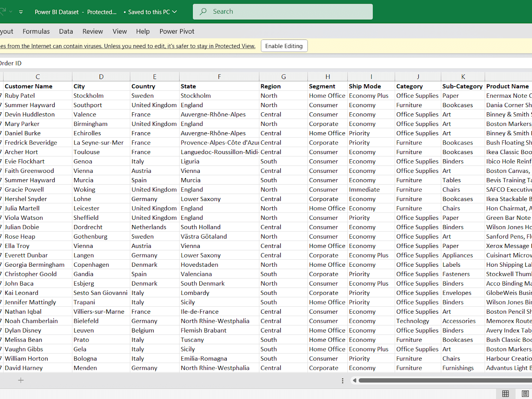Select column F header

219,77
